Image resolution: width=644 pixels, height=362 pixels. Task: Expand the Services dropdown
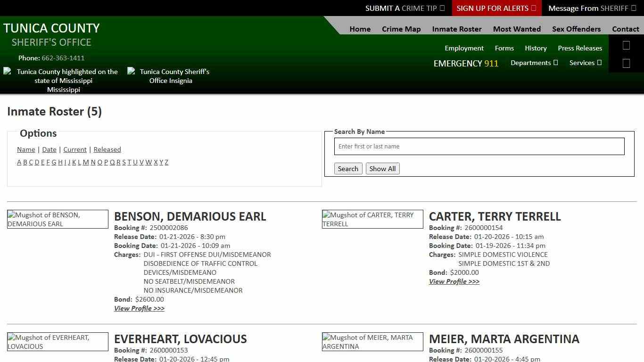click(585, 62)
